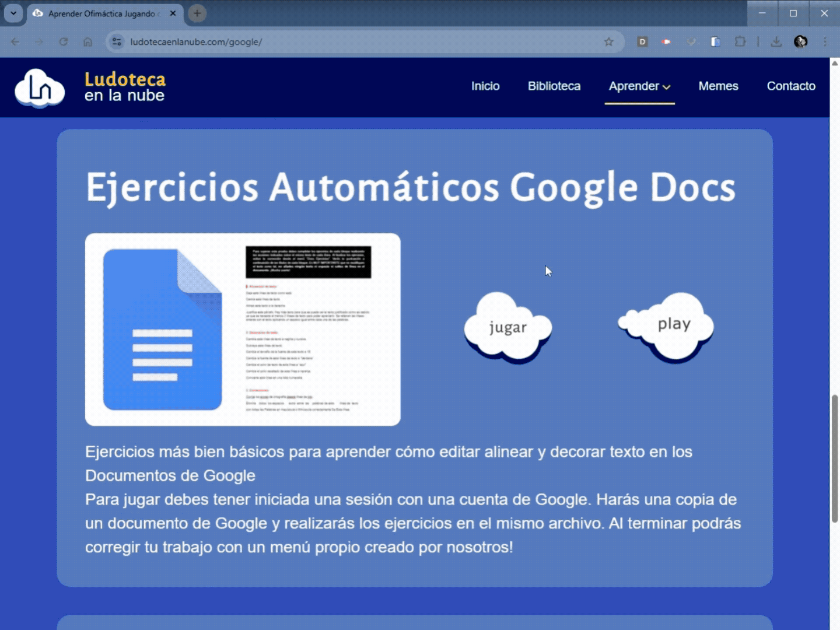Open the browser home page icon

pyautogui.click(x=88, y=41)
